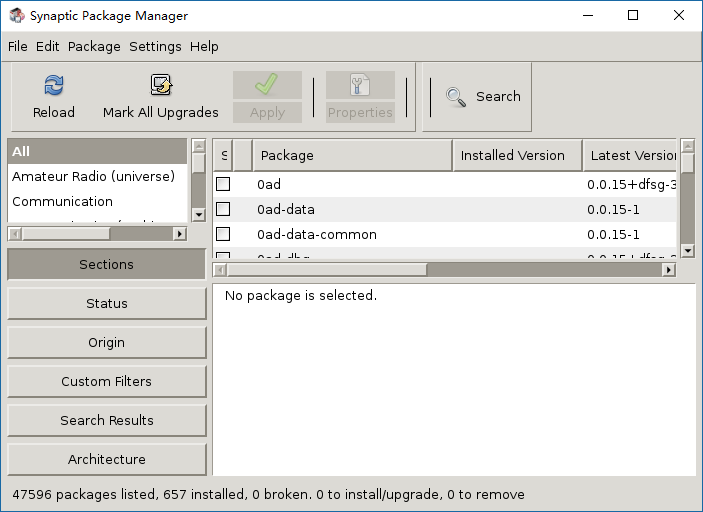Mark the 0ad-data package checkbox
Image resolution: width=703 pixels, height=512 pixels.
223,209
